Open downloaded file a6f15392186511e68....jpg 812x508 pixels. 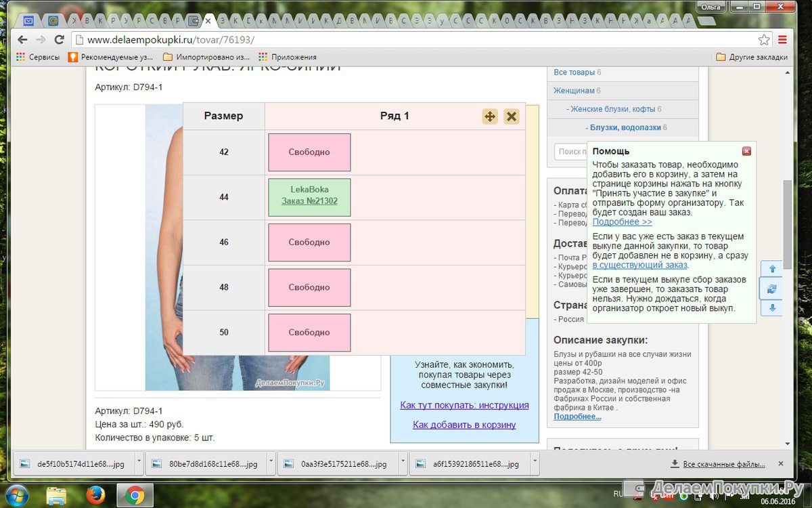pyautogui.click(x=470, y=464)
